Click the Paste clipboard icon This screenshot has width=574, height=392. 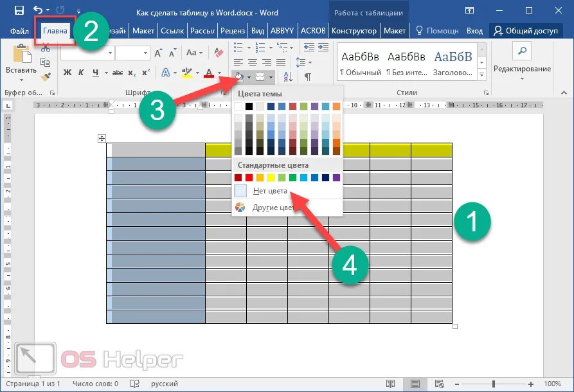coord(22,53)
